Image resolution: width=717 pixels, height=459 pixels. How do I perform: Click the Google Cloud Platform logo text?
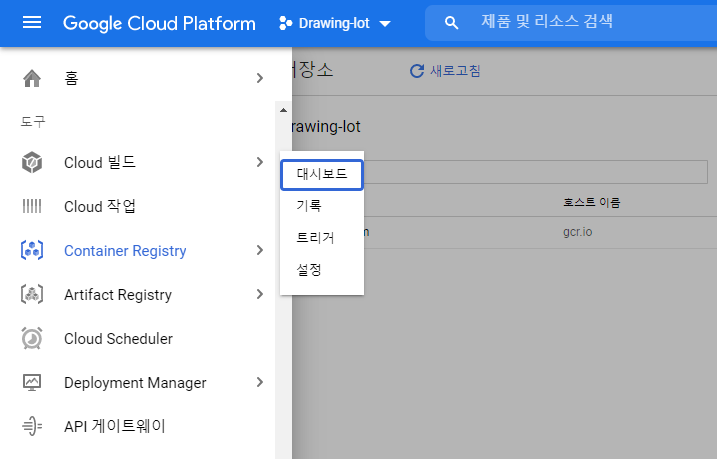[x=159, y=23]
